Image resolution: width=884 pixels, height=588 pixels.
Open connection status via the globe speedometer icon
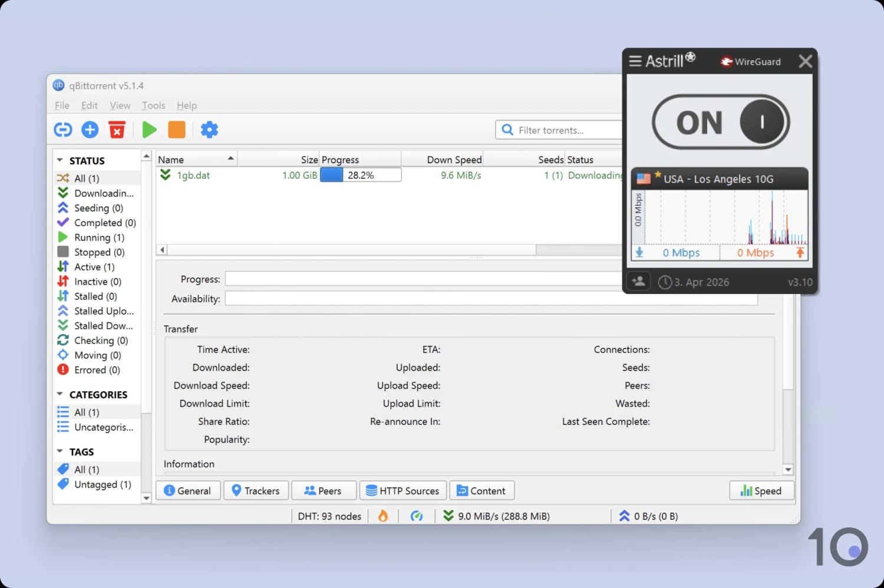[x=418, y=516]
